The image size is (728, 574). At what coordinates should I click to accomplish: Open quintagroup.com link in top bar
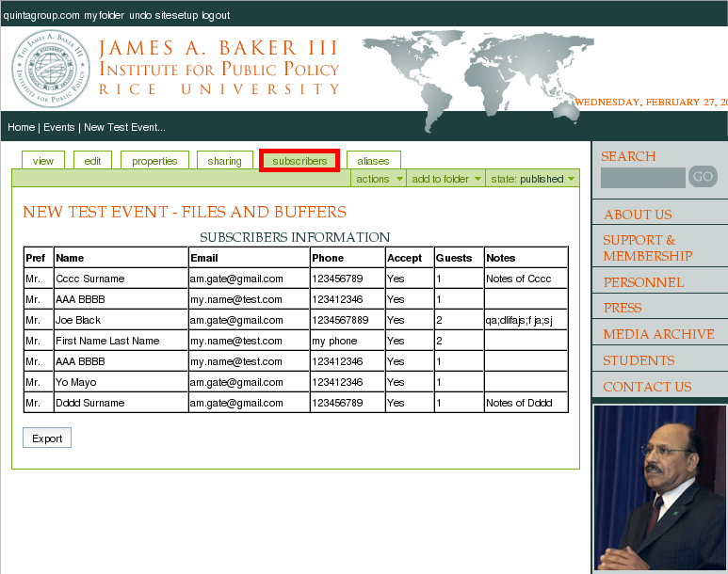pos(41,15)
